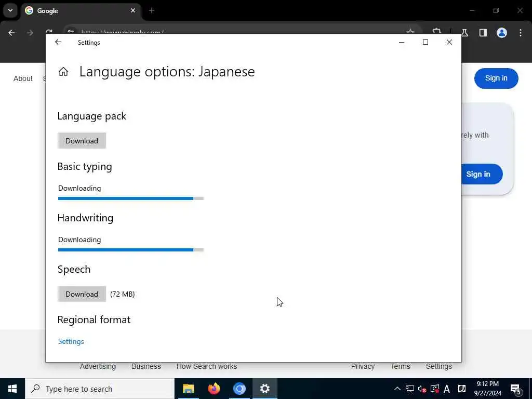Go back using Settings window back arrow
This screenshot has height=399, width=532.
point(58,42)
